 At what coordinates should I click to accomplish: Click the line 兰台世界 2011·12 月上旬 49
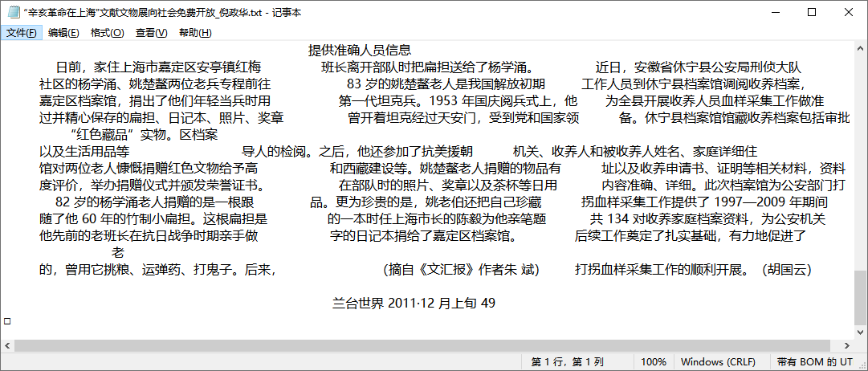pos(414,303)
